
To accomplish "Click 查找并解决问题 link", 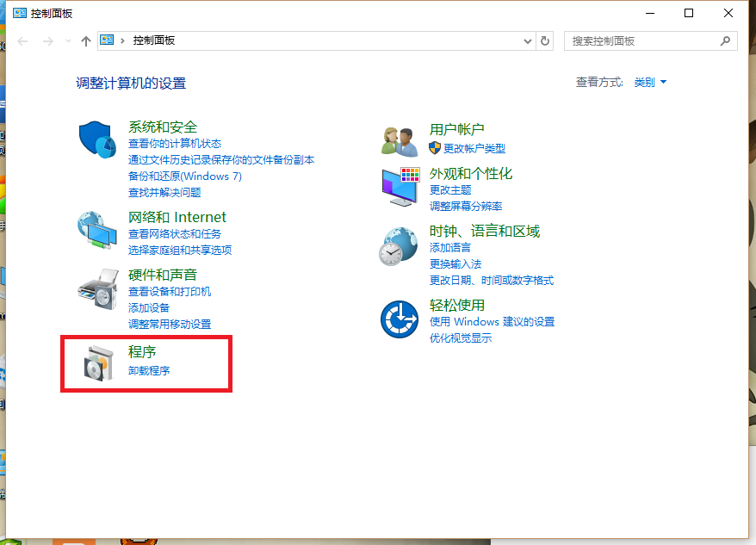I will [164, 193].
